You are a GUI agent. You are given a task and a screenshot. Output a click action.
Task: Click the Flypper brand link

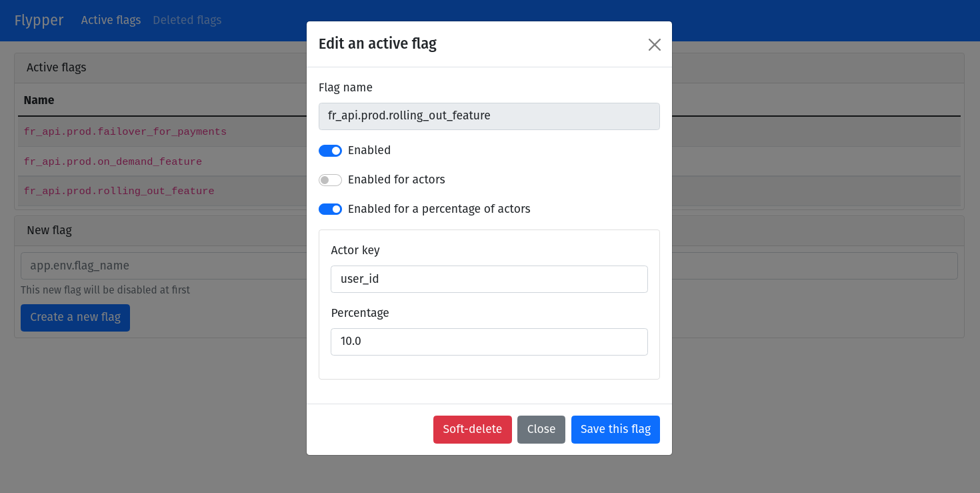coord(39,20)
